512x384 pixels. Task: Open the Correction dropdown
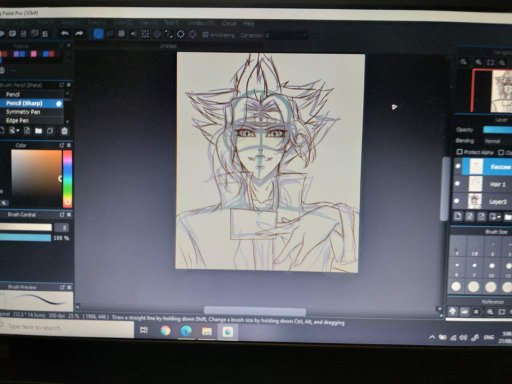point(287,35)
